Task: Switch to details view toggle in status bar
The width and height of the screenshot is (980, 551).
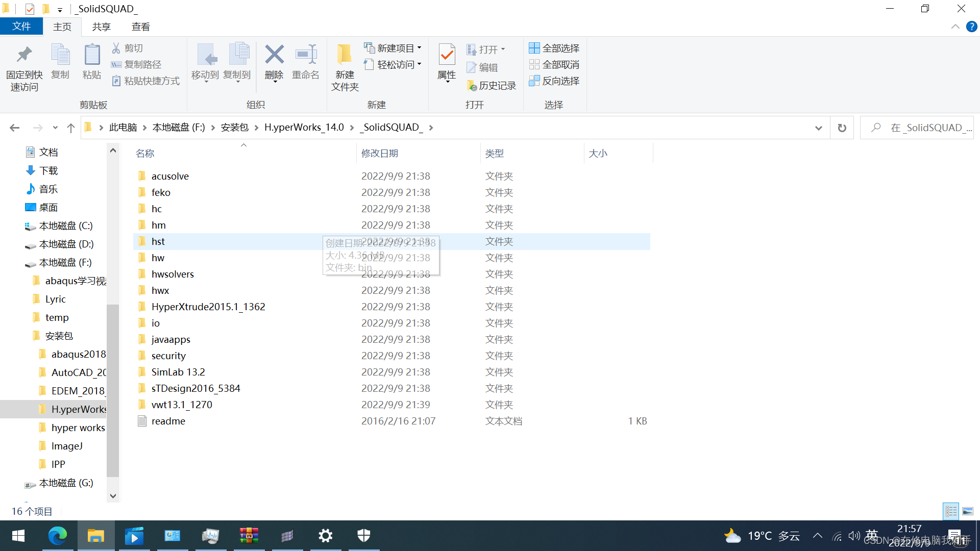Action: point(951,511)
